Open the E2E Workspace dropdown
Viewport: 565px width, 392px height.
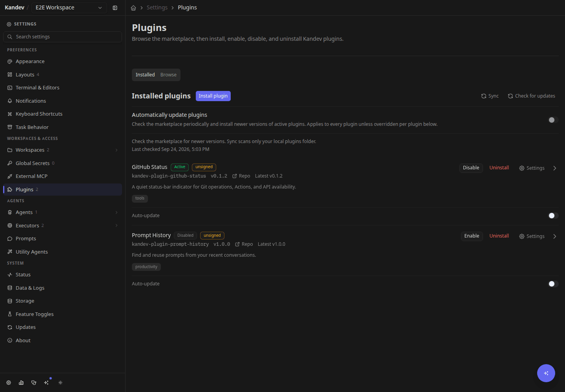69,8
